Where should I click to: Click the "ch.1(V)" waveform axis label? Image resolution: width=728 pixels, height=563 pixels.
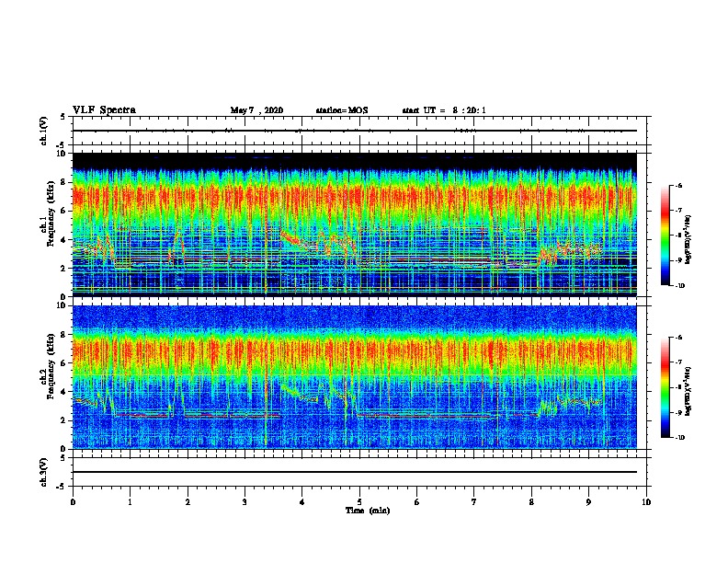point(44,131)
